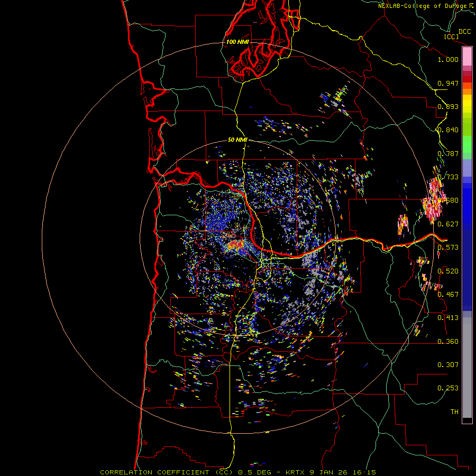
Task: Click the 0.840 value on the scale
Action: (x=448, y=130)
